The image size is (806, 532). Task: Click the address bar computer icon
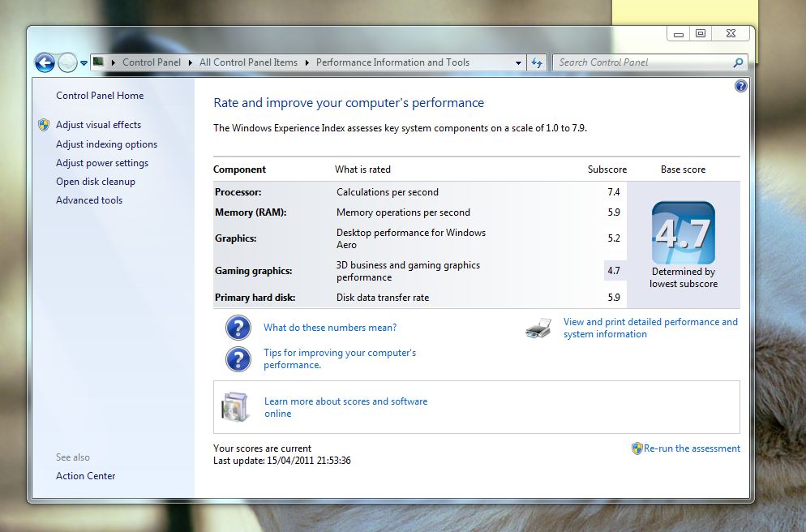[98, 62]
